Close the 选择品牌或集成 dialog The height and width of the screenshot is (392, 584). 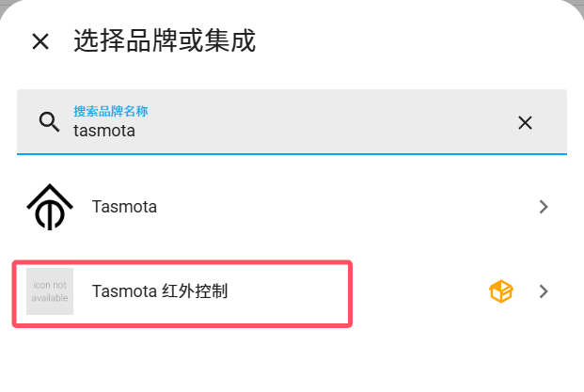[x=40, y=41]
